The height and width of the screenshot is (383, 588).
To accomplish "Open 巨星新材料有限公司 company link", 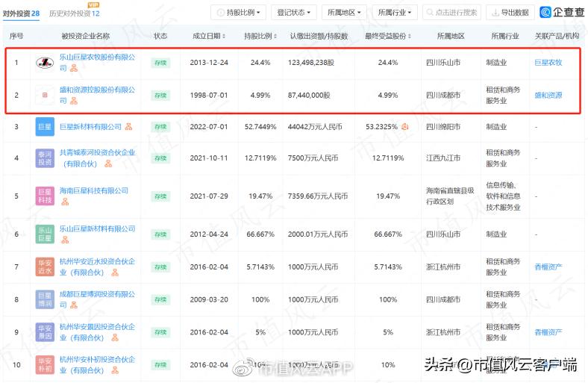I will coord(90,127).
